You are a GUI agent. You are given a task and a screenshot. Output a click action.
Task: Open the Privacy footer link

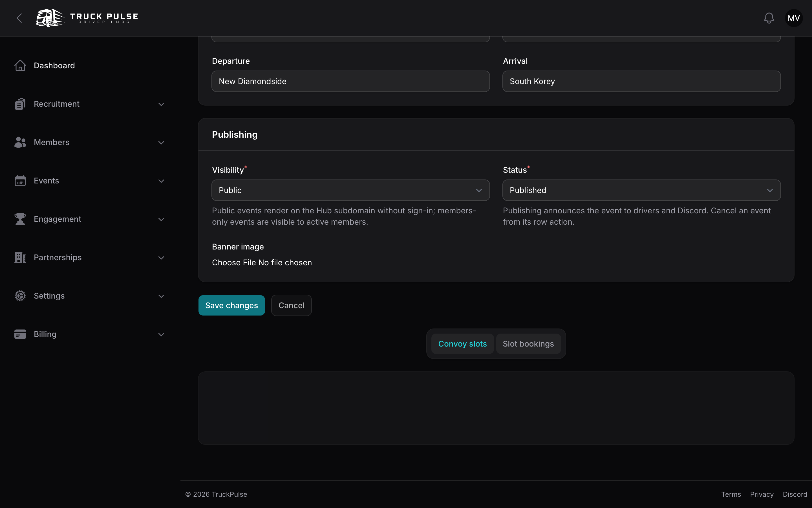[762, 494]
